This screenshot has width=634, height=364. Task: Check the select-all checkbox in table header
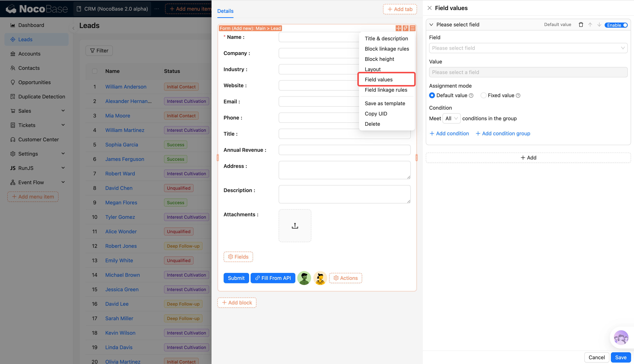tap(95, 71)
